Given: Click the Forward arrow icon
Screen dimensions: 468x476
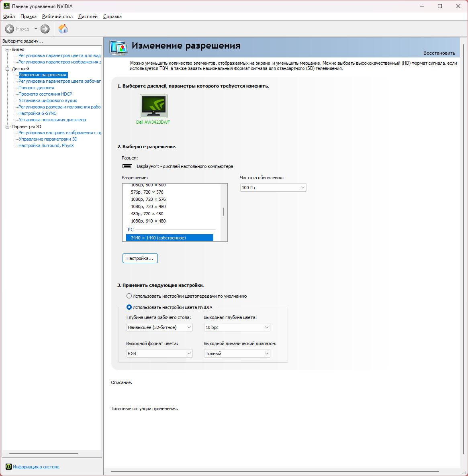Looking at the screenshot, I should pyautogui.click(x=45, y=29).
